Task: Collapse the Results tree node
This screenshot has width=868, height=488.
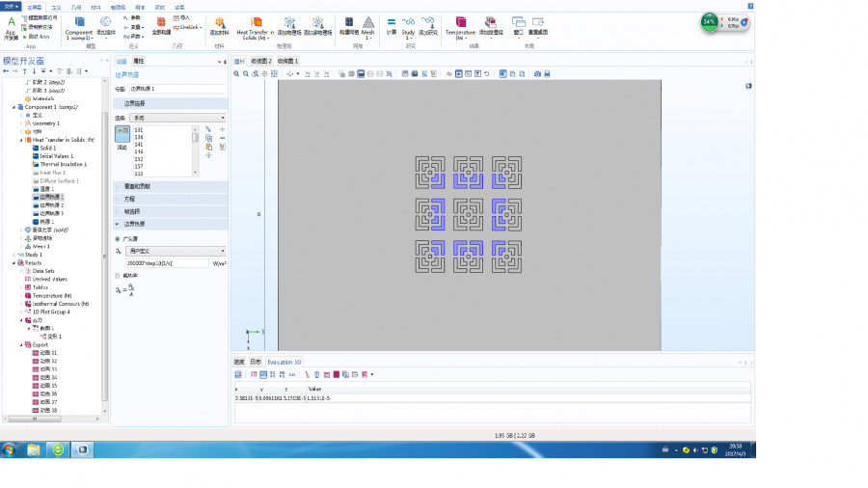Action: (14, 262)
